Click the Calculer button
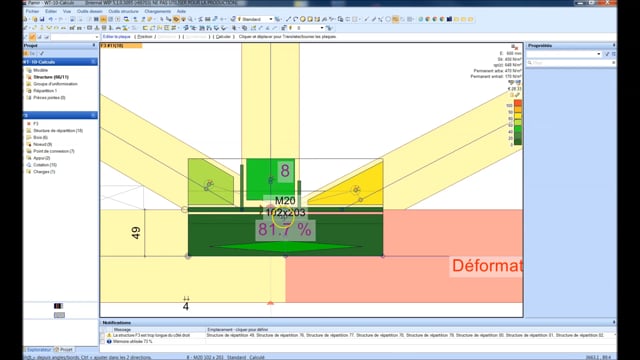This screenshot has height=360, width=640. pos(223,37)
